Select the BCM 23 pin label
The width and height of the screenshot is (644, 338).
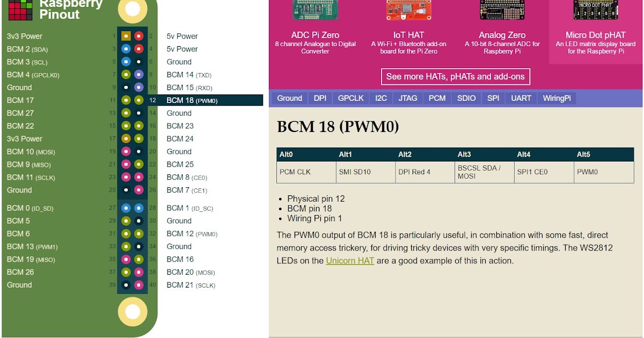[180, 126]
